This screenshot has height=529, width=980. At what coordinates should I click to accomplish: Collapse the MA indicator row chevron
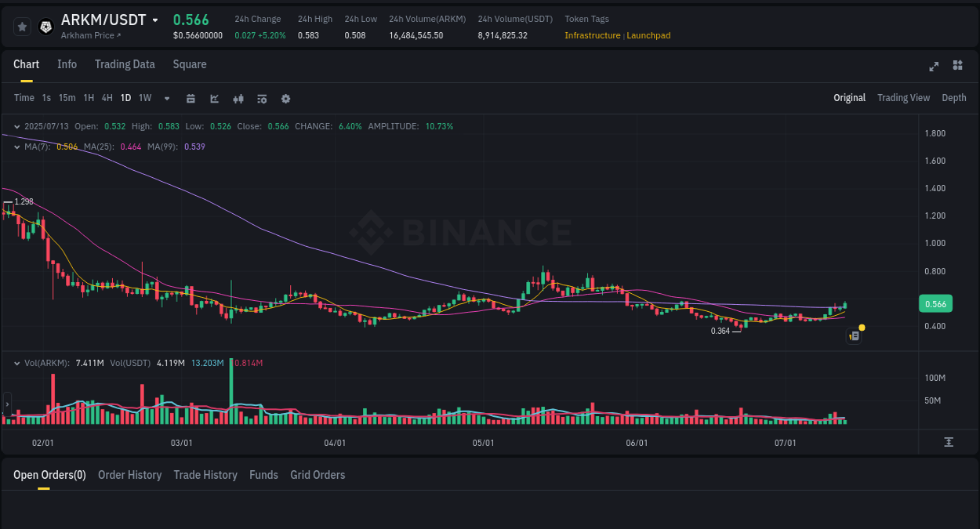[x=16, y=147]
